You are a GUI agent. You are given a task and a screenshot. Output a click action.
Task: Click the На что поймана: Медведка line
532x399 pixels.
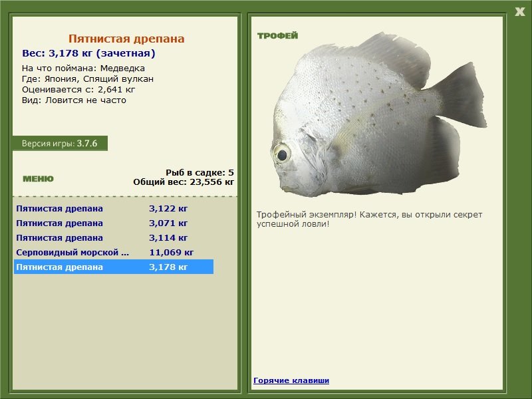click(83, 68)
